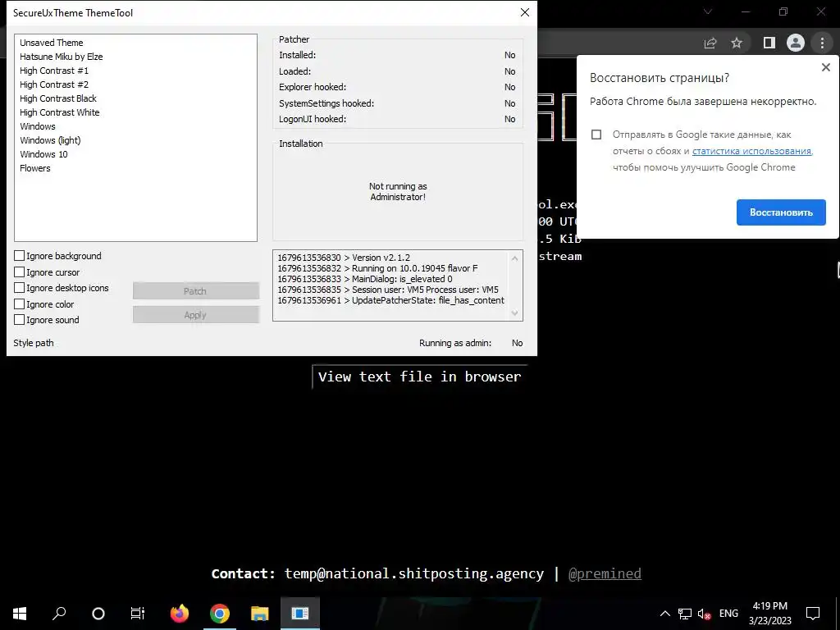Viewport: 840px width, 630px height.
Task: Click Chrome share page icon
Action: coord(710,43)
